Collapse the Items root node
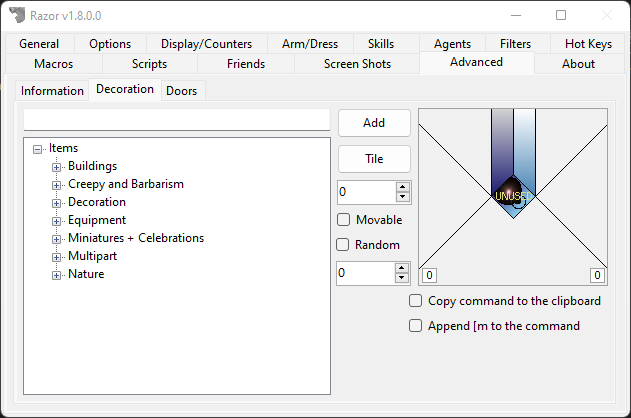631x418 pixels. pos(37,150)
